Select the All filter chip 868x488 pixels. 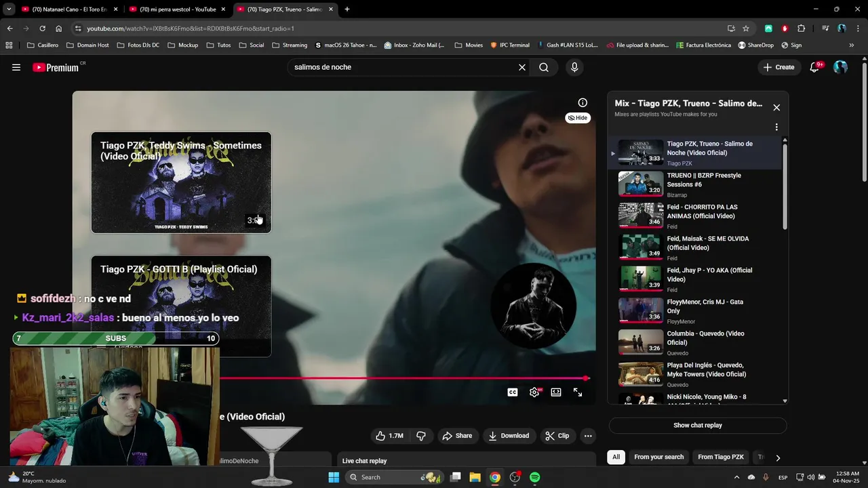(x=616, y=457)
